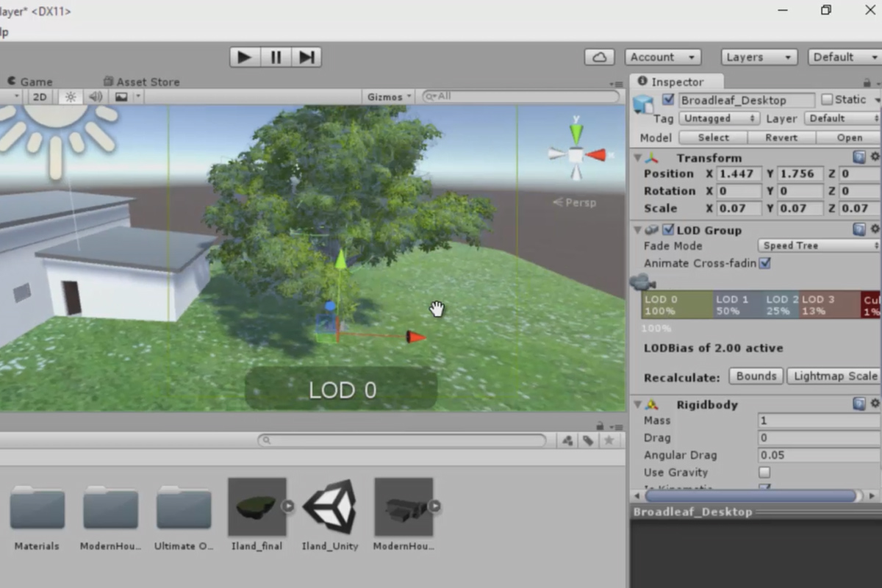Click the Step frame icon

[306, 57]
